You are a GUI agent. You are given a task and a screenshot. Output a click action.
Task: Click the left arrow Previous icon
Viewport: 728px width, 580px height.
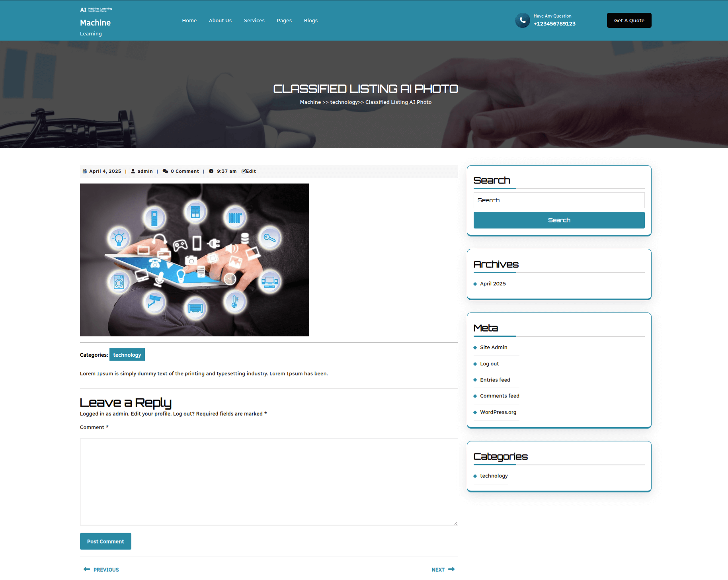coord(86,569)
